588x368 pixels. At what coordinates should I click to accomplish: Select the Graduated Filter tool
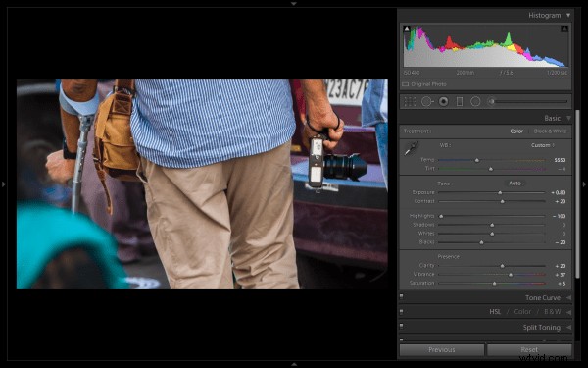click(460, 101)
